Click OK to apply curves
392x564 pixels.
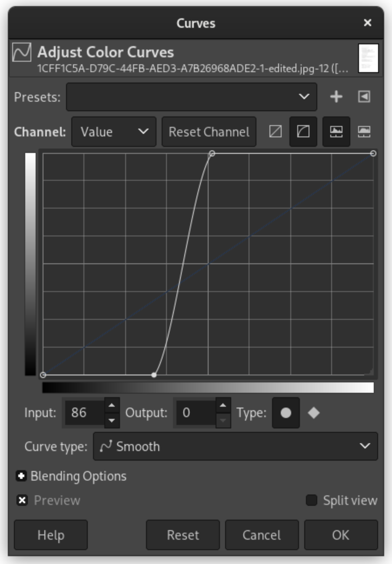(341, 535)
